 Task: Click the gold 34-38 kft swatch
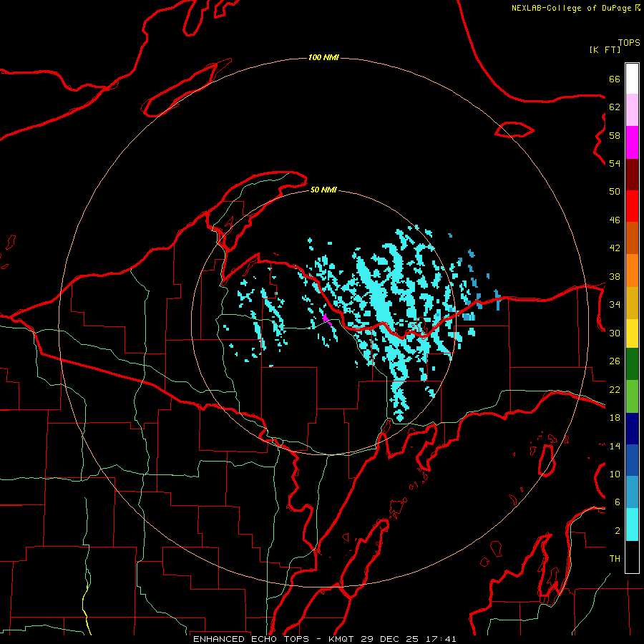[x=632, y=302]
